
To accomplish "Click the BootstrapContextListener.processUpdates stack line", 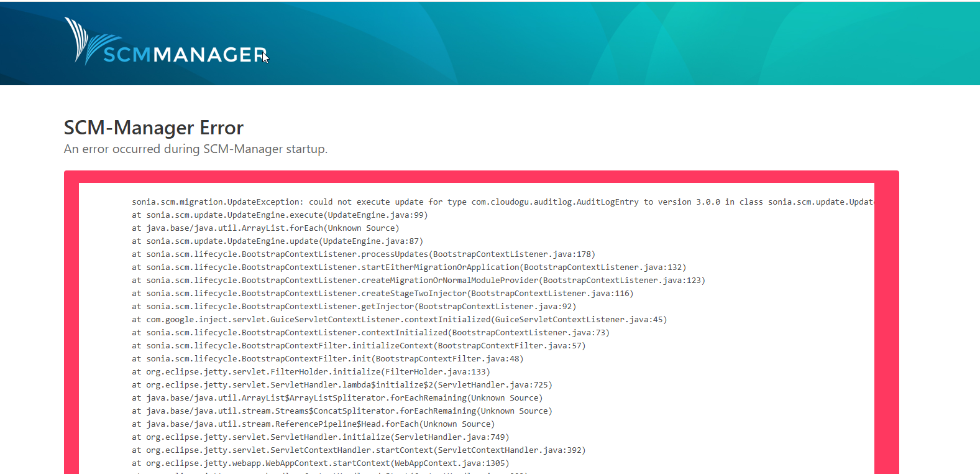I will pos(364,254).
